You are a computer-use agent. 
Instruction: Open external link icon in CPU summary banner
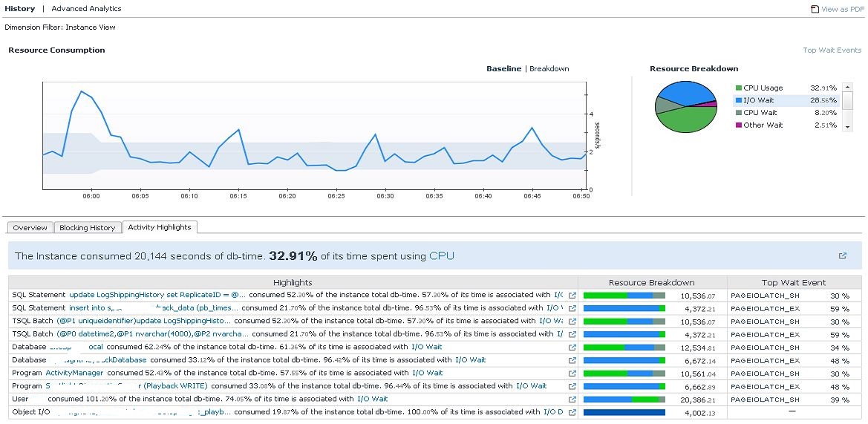(842, 256)
